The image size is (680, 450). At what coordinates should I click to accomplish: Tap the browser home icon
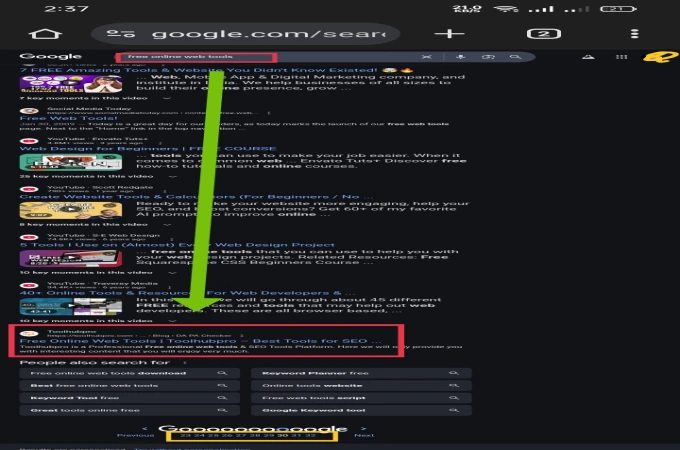click(45, 34)
